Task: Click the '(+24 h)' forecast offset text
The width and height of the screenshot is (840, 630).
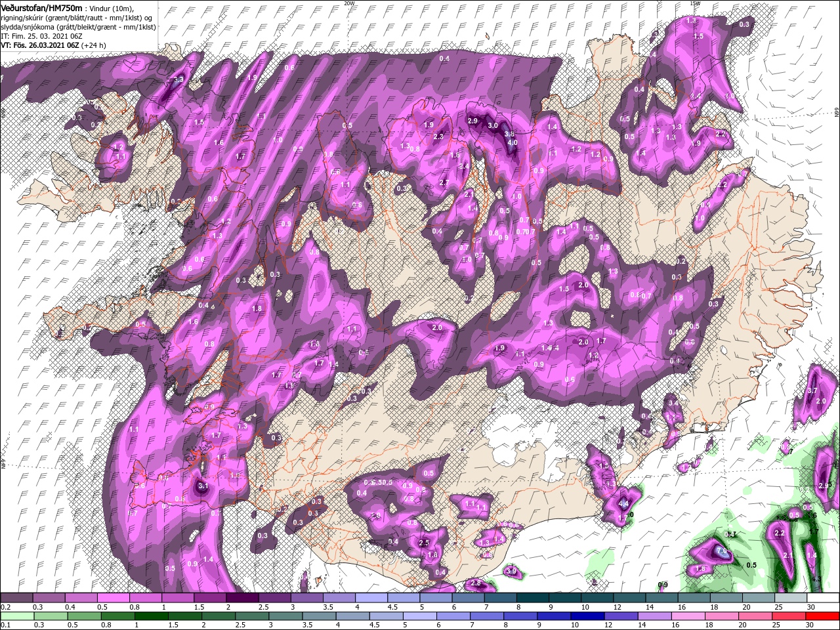Action: coord(94,46)
